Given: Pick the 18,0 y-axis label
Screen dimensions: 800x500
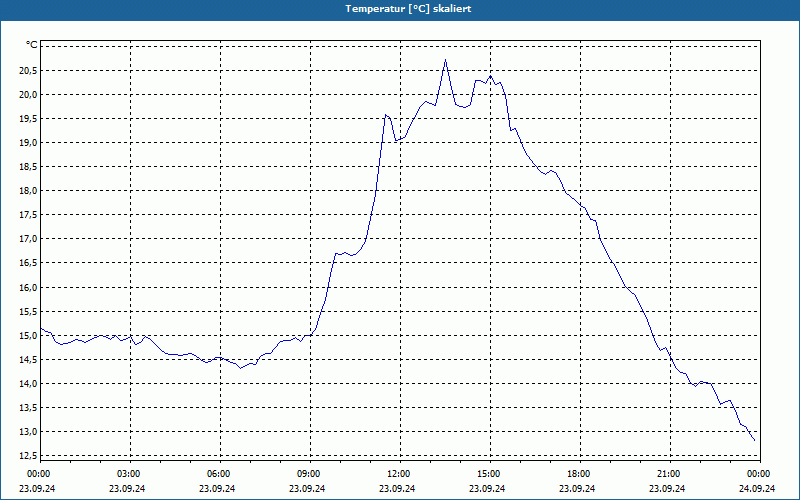Looking at the screenshot, I should tap(28, 191).
